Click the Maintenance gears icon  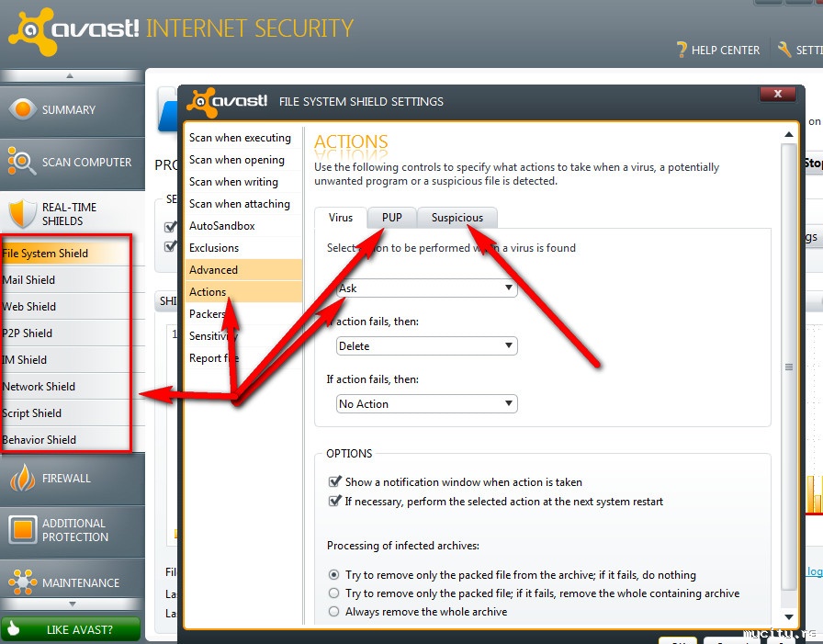(x=23, y=582)
